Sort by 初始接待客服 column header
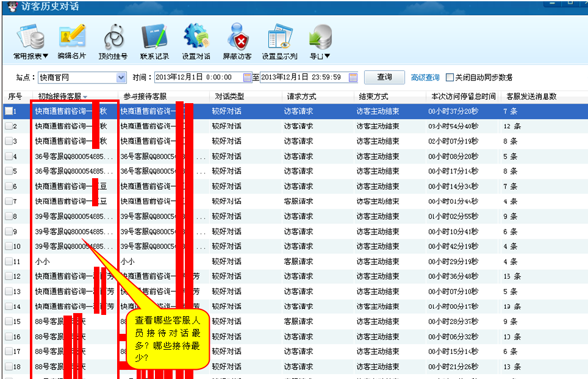This screenshot has width=588, height=379. tap(62, 96)
